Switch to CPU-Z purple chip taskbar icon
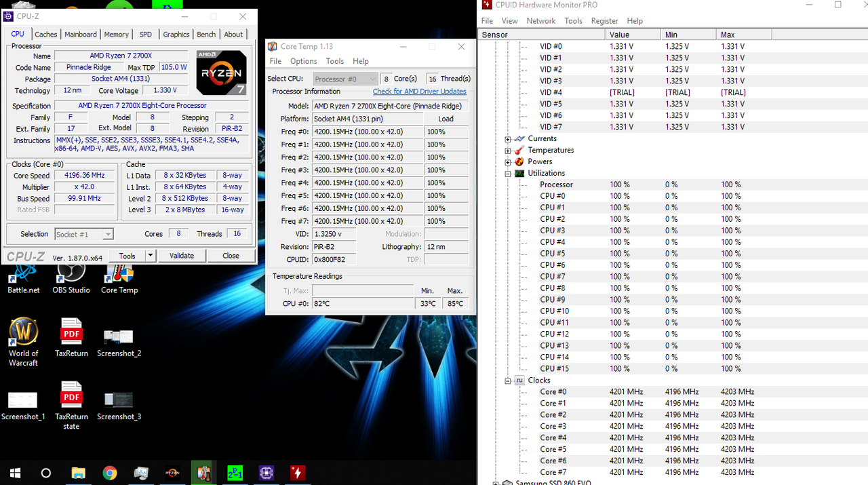Viewport: 868px width, 485px height. (x=266, y=473)
